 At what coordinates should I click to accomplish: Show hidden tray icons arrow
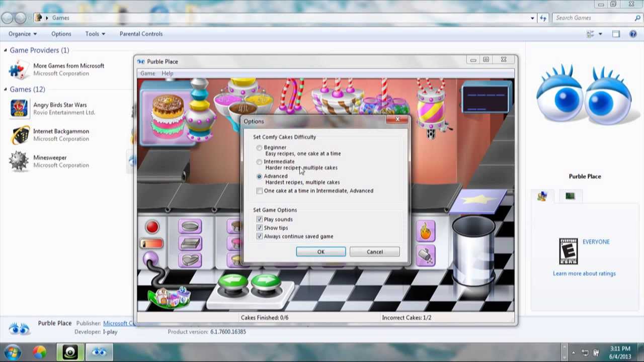coord(574,353)
